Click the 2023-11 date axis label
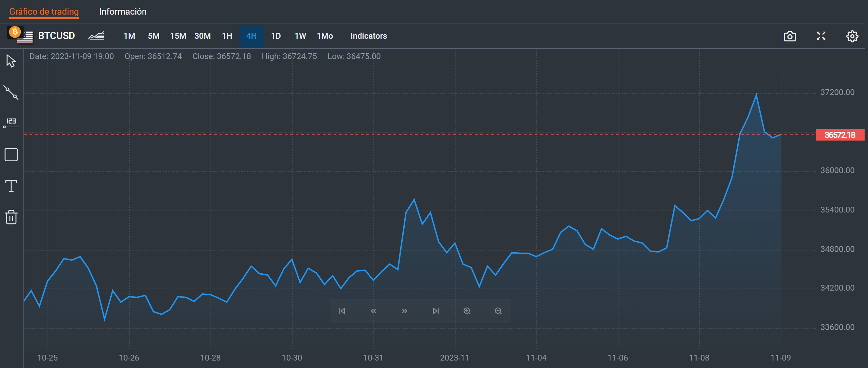This screenshot has height=368, width=868. tap(455, 358)
